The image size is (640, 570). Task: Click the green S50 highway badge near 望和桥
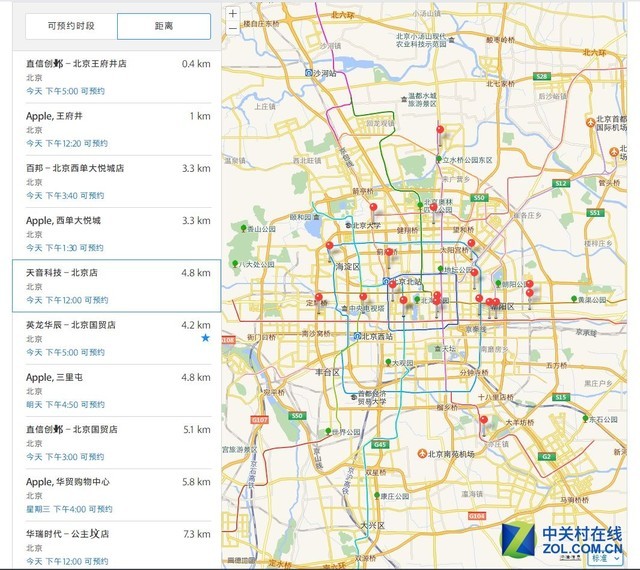coord(478,198)
